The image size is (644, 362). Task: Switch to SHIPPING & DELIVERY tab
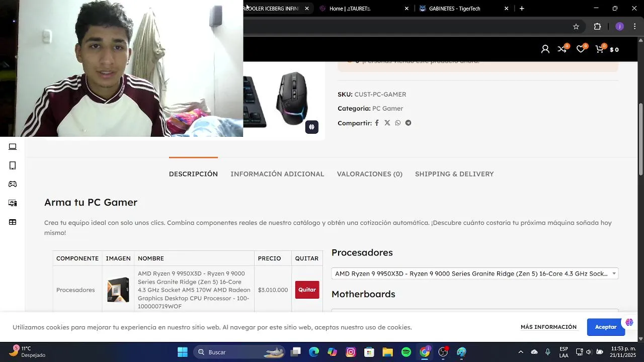[x=454, y=174]
